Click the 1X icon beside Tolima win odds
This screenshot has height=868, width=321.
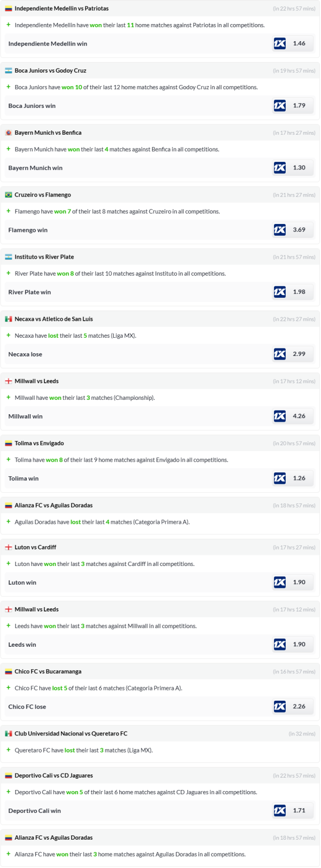point(280,478)
